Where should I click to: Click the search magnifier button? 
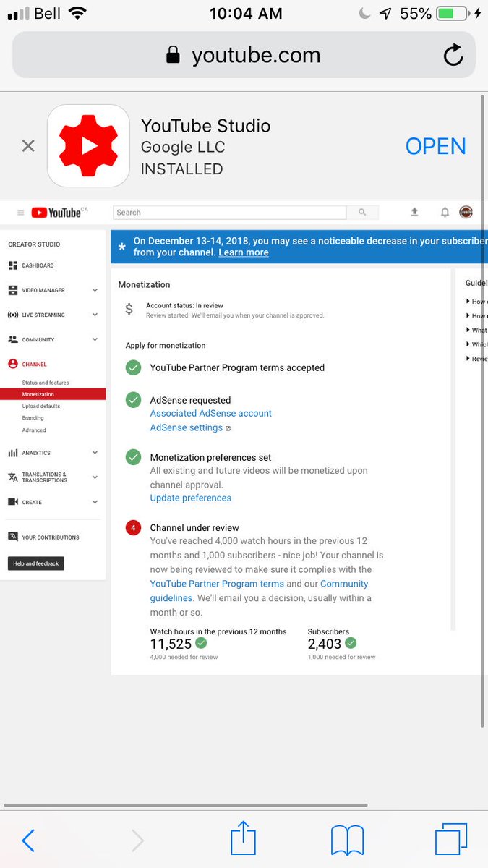point(362,213)
